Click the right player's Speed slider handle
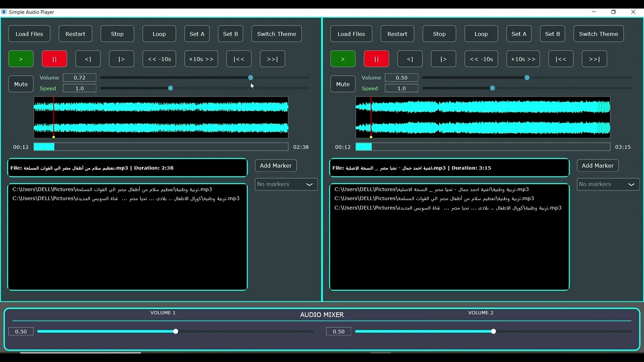This screenshot has height=362, width=644. [x=493, y=88]
